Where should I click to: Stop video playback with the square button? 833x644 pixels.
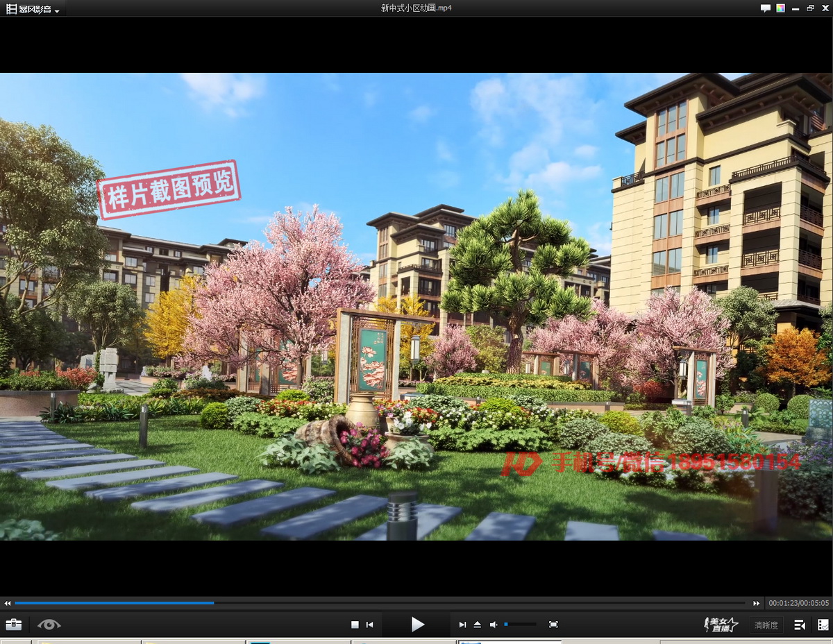pyautogui.click(x=355, y=625)
